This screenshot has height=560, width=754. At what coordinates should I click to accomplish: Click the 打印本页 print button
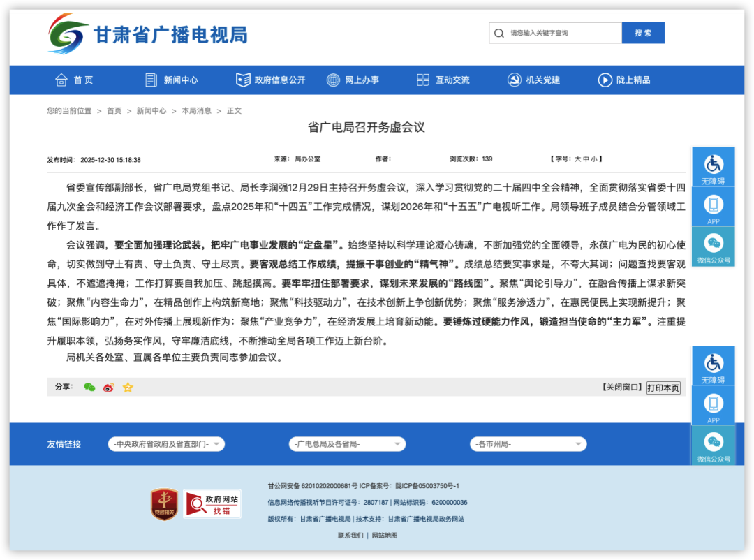click(x=662, y=388)
